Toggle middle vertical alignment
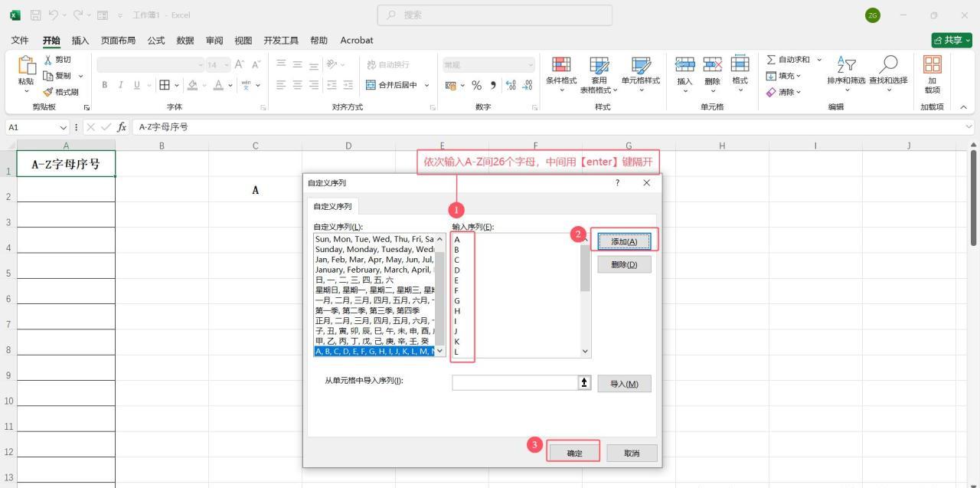Viewport: 980px width, 488px height. click(298, 65)
